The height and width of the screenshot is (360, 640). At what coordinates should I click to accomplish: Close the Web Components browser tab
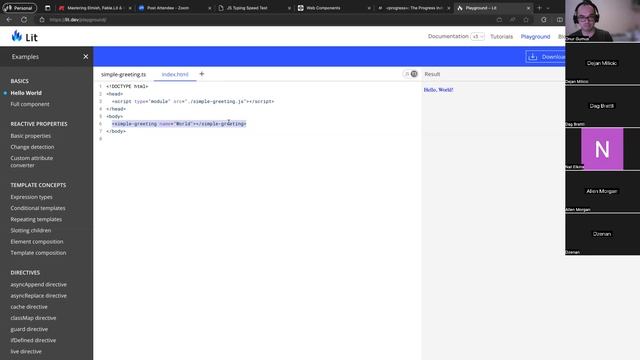pyautogui.click(x=369, y=8)
